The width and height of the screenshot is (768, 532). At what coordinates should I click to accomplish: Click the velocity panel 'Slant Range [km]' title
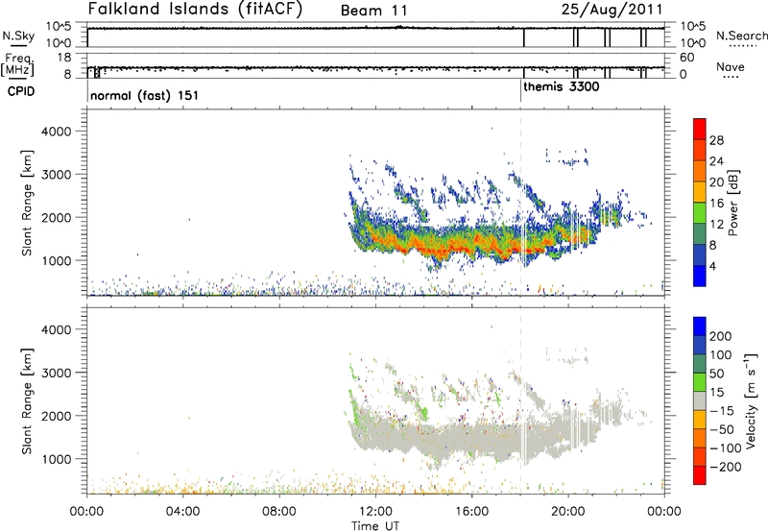(28, 401)
